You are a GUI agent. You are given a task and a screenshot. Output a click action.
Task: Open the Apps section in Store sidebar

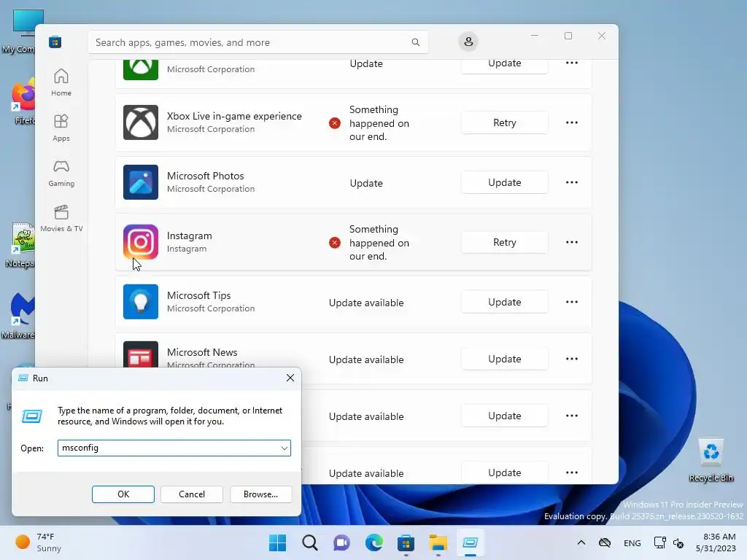click(61, 128)
